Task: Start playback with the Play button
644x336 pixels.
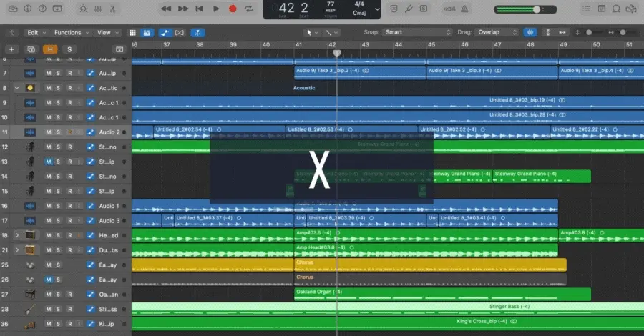Action: pyautogui.click(x=216, y=9)
